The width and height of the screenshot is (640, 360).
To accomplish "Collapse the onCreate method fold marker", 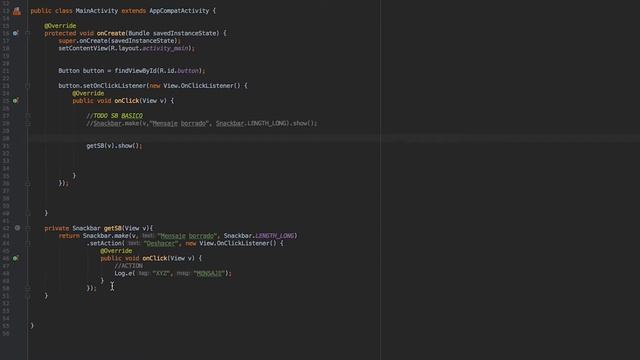I will pos(28,33).
